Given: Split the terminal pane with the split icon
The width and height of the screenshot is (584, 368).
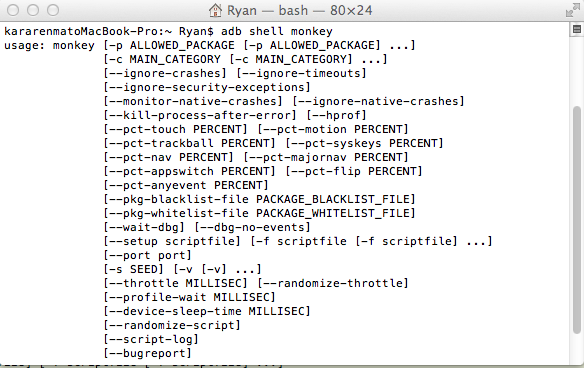Looking at the screenshot, I should [x=577, y=29].
